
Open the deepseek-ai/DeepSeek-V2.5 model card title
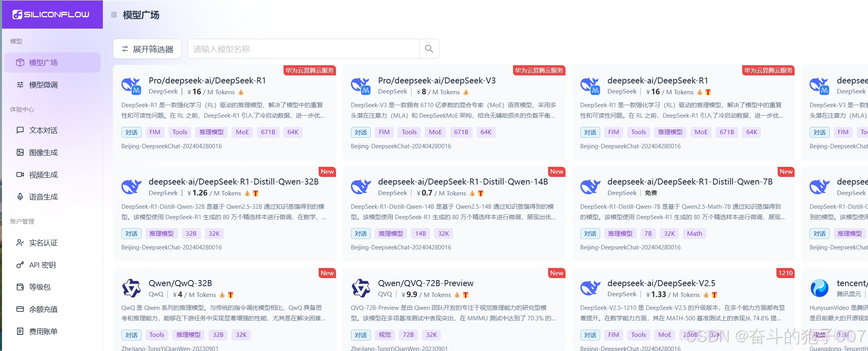click(x=661, y=283)
